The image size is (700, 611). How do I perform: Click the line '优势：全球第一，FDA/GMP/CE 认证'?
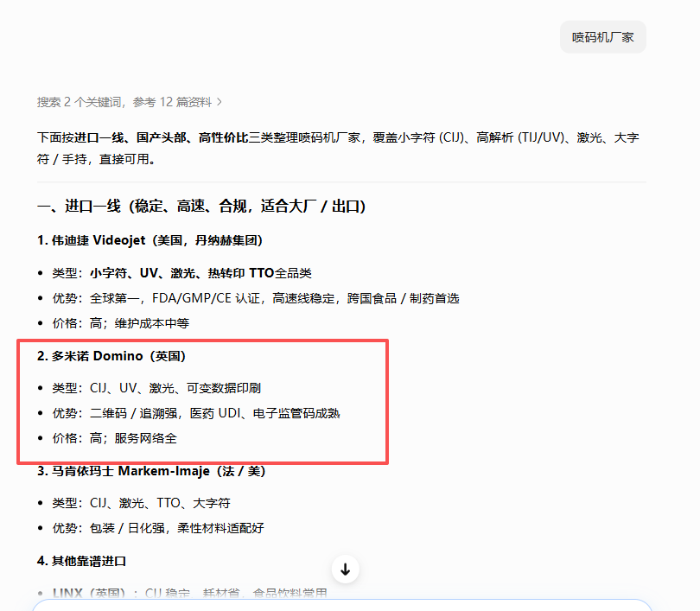pos(256,298)
